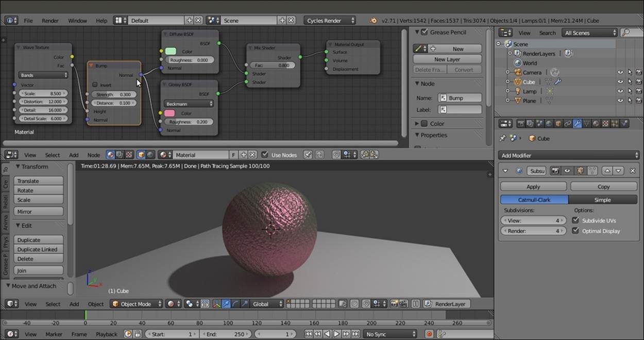Open the Render properties camera tab

point(521,124)
